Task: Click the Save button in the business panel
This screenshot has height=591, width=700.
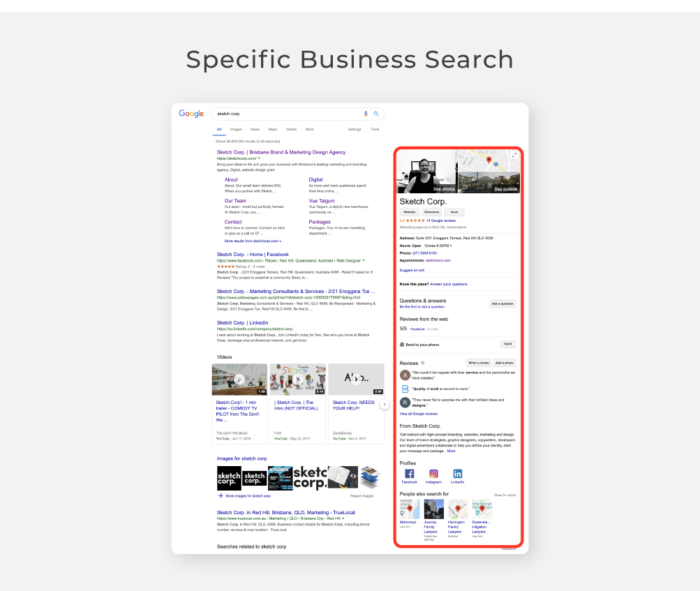Action: click(454, 212)
